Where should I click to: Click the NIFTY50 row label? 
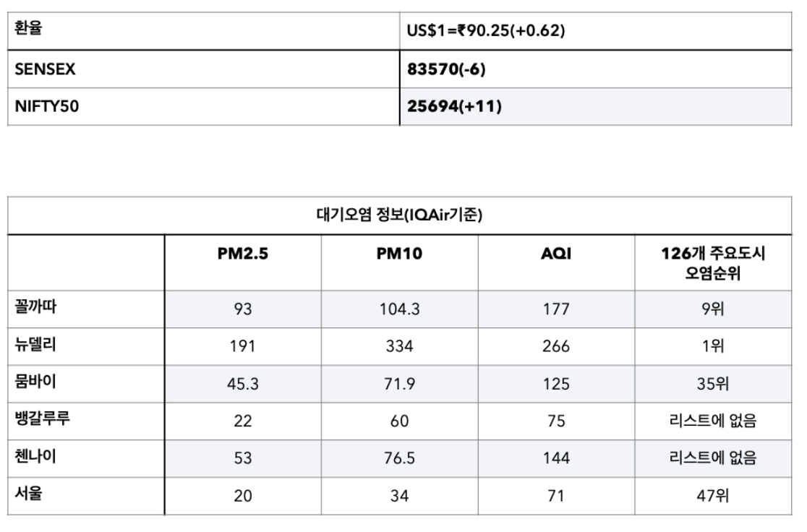47,106
